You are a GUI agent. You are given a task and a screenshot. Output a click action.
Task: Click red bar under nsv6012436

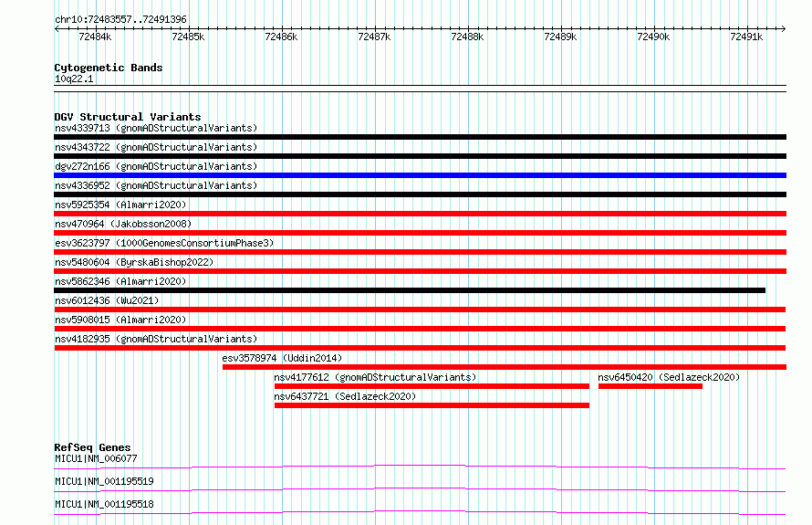pyautogui.click(x=420, y=310)
